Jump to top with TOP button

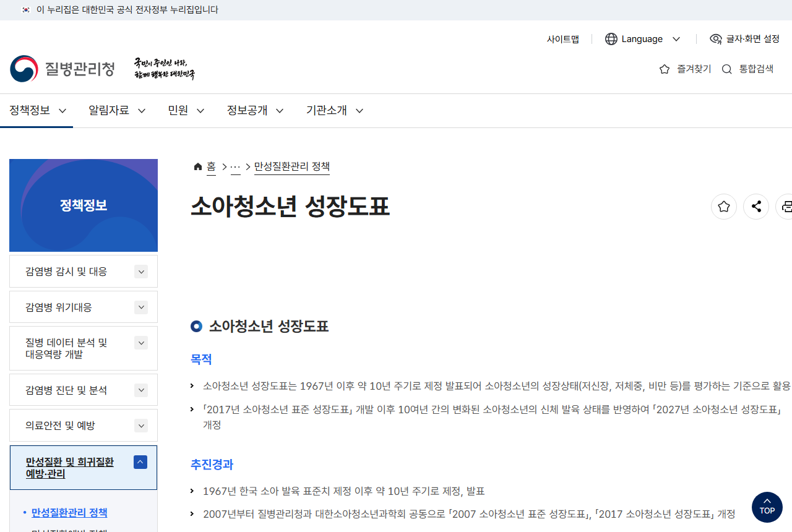coord(767,507)
